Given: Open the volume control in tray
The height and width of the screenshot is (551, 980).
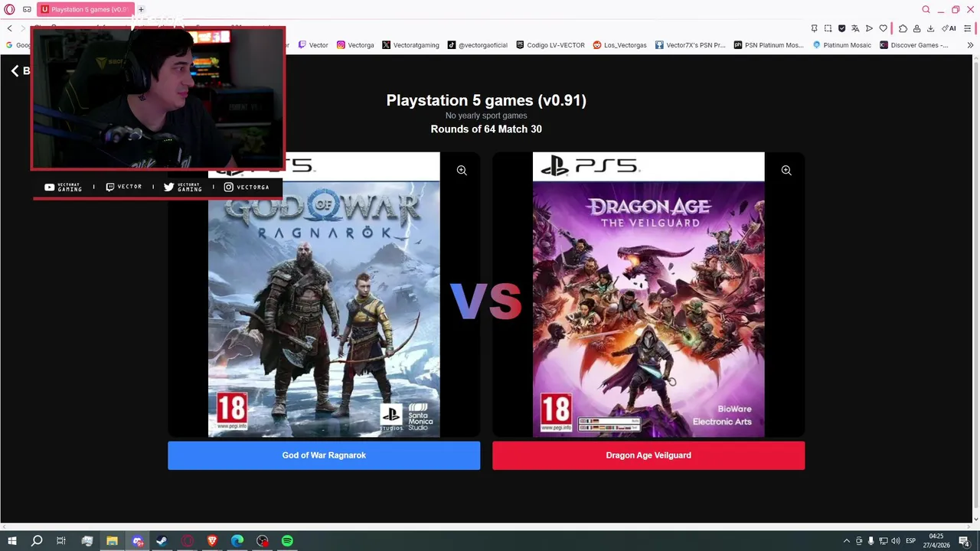Looking at the screenshot, I should pos(895,541).
